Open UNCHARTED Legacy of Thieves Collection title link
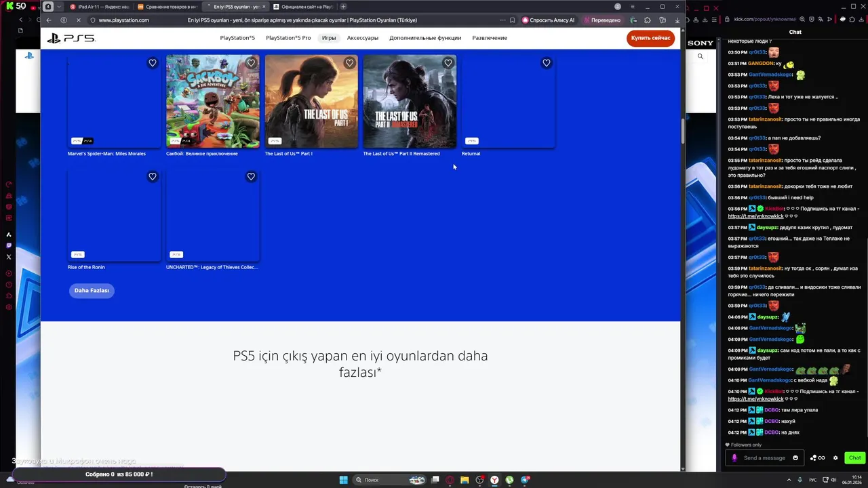This screenshot has height=488, width=868. click(x=212, y=267)
